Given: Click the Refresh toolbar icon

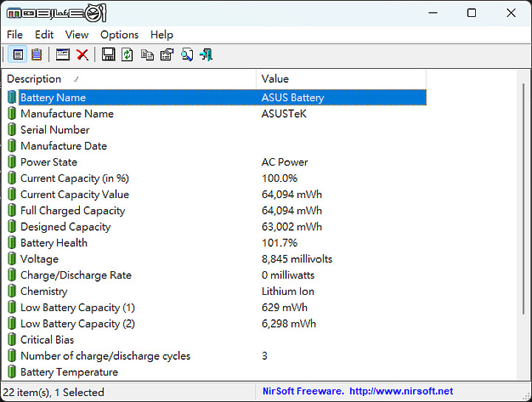Looking at the screenshot, I should click(127, 55).
